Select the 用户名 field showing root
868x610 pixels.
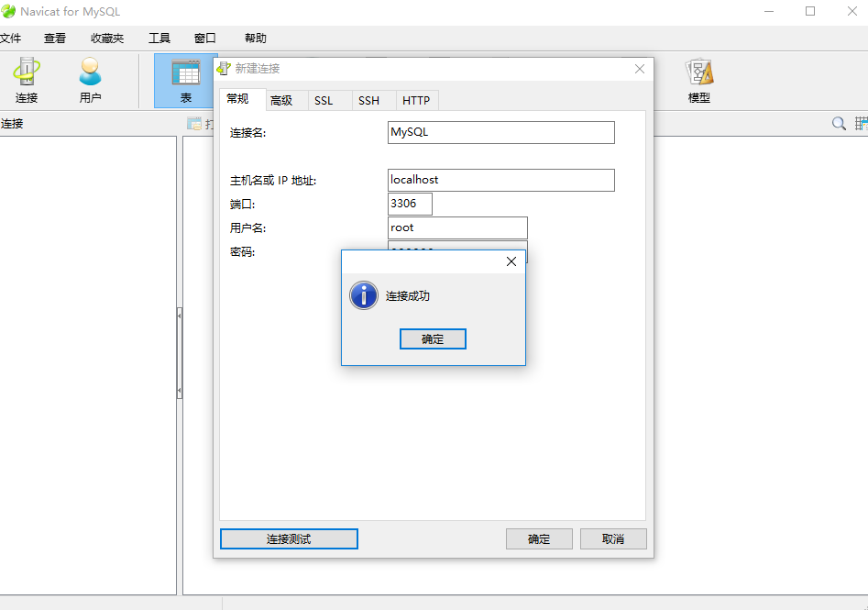click(x=456, y=227)
